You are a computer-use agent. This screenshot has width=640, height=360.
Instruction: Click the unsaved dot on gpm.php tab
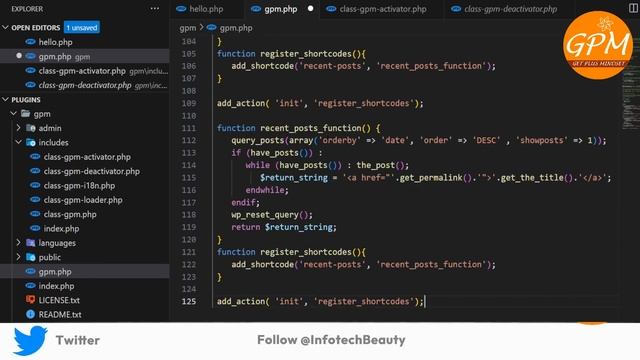point(311,9)
